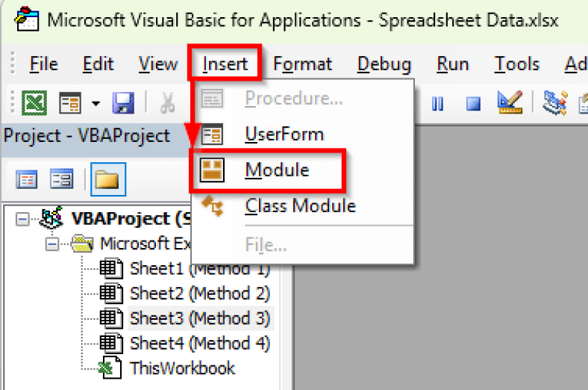Image resolution: width=588 pixels, height=390 pixels.
Task: Open the Debug menu
Action: point(384,64)
